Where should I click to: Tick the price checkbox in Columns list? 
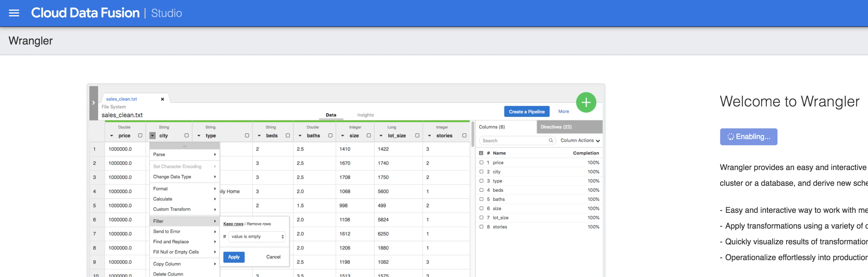482,163
